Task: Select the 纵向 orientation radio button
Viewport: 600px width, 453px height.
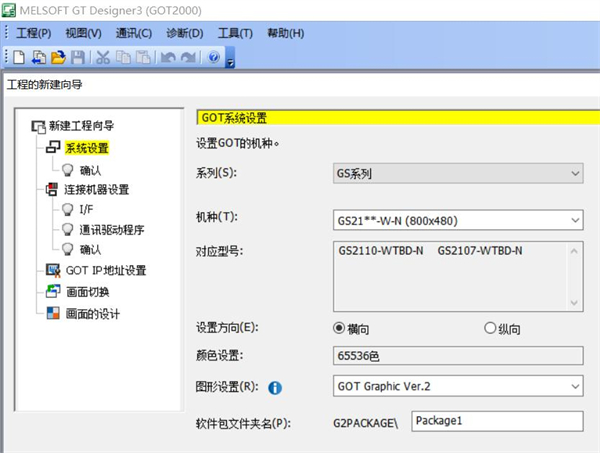Action: click(x=490, y=328)
